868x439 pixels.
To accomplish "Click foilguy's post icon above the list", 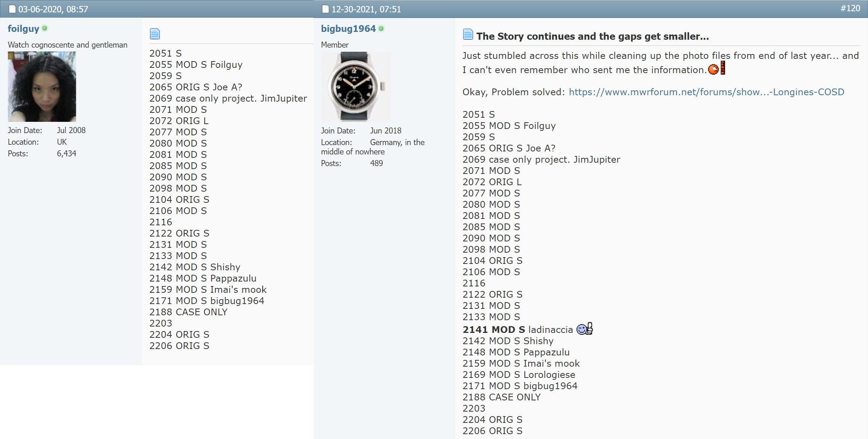I will [155, 34].
